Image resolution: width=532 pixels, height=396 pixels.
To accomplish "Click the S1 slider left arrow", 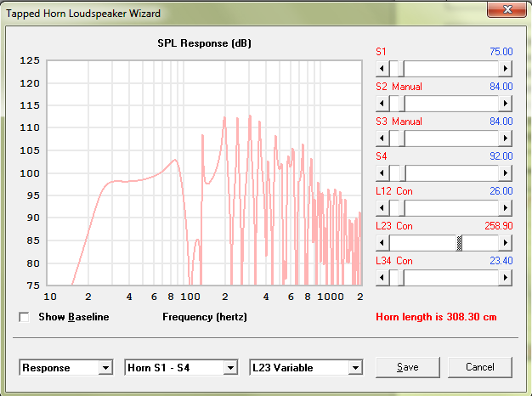I will [382, 69].
